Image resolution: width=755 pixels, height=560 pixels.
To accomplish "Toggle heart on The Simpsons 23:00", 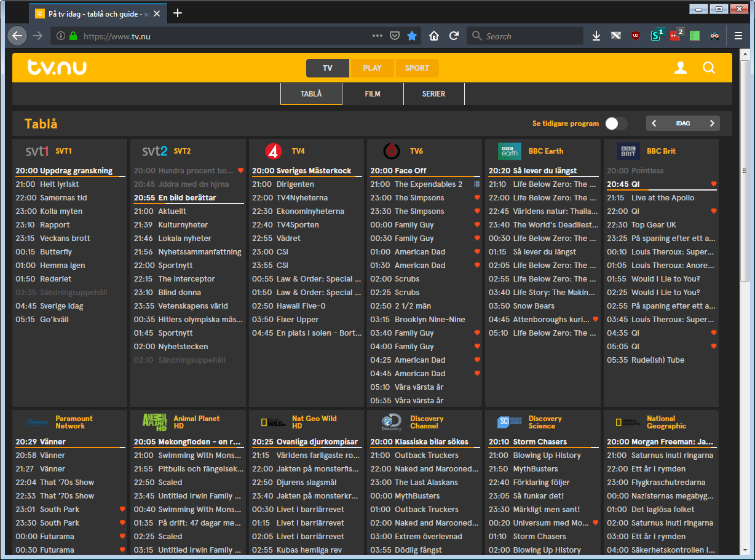I will (x=477, y=198).
